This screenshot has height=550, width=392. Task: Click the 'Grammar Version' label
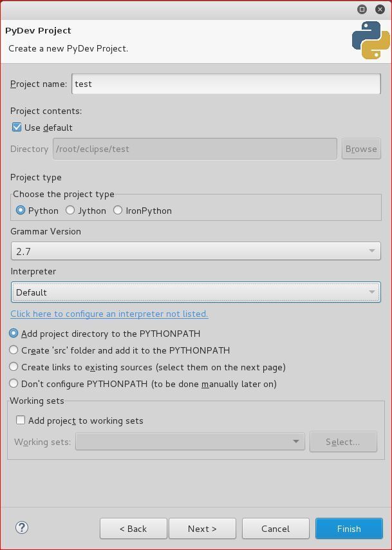coord(46,231)
